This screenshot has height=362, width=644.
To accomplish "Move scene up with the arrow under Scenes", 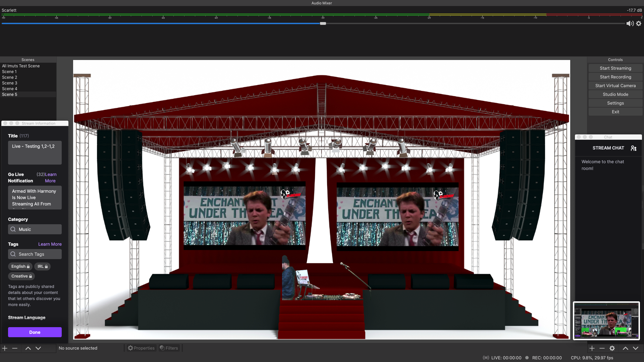I will pos(28,348).
